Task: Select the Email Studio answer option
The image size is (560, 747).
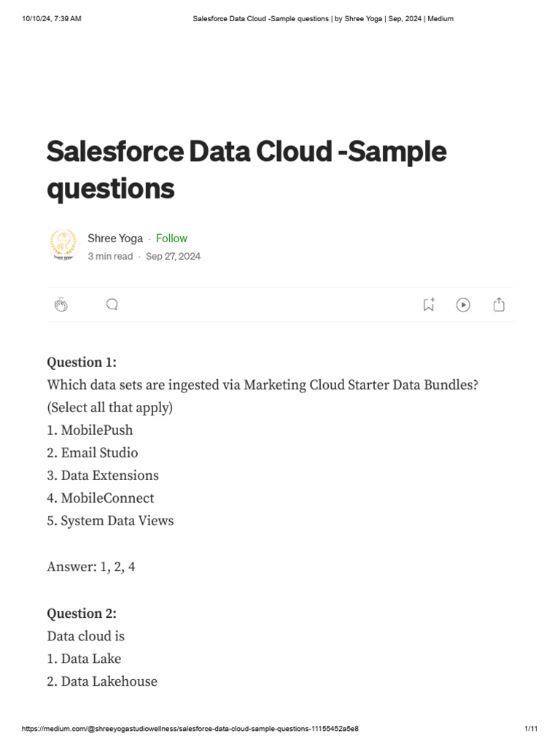Action: pyautogui.click(x=92, y=453)
